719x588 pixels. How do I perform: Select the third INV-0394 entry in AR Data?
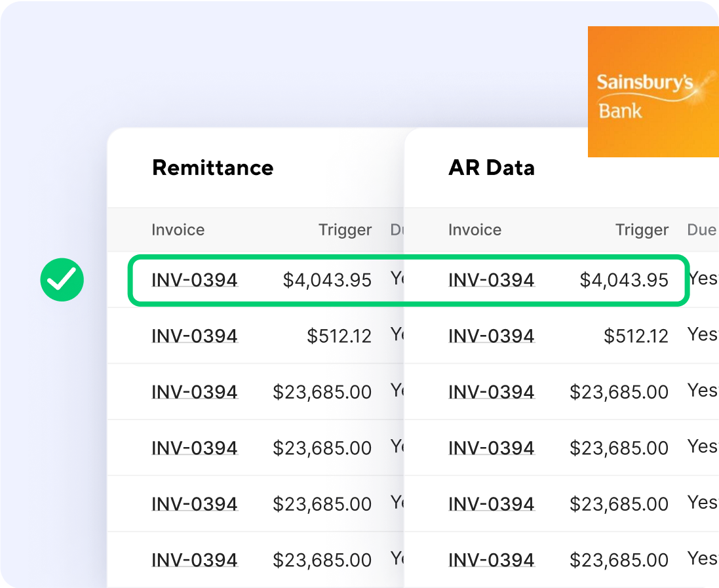pos(491,392)
